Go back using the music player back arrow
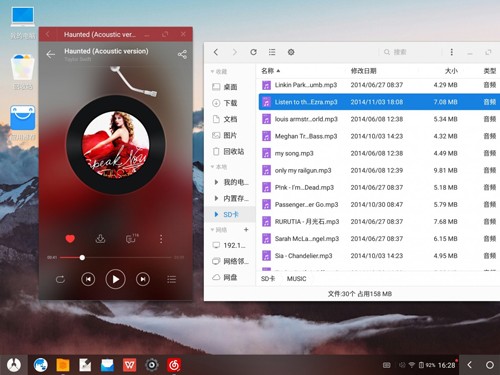500x375 pixels. [51, 54]
